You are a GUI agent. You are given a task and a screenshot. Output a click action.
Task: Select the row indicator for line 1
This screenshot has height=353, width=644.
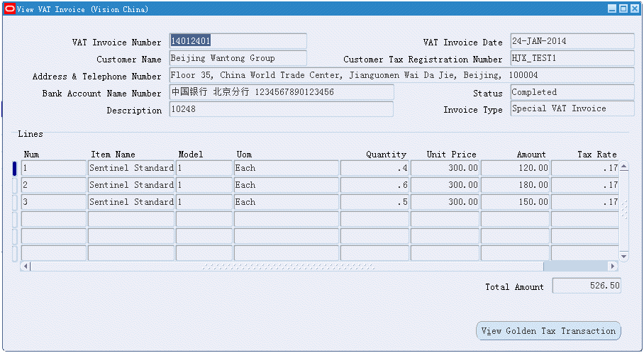(15, 168)
